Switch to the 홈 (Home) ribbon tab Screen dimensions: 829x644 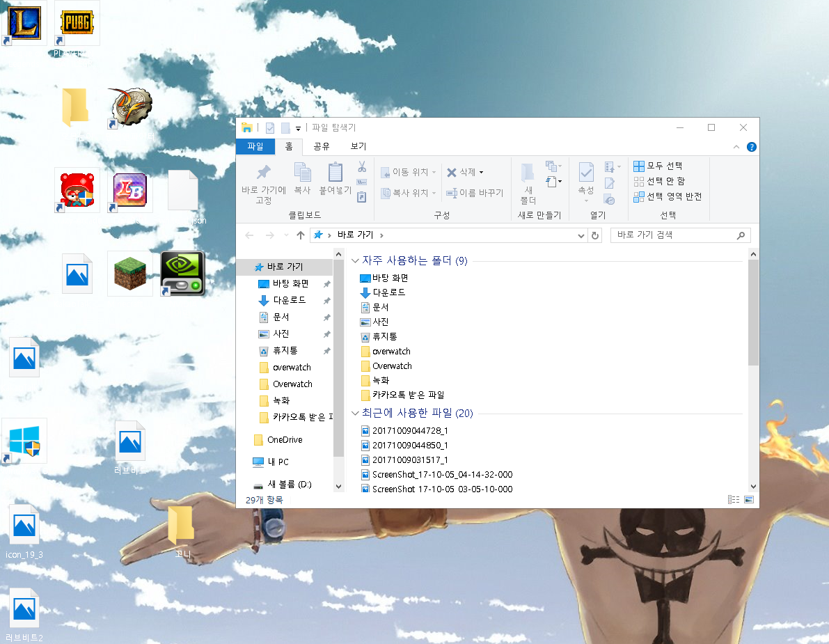[289, 146]
